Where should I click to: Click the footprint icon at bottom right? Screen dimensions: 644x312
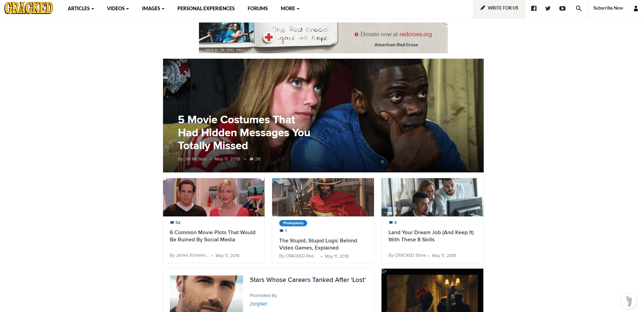(629, 301)
